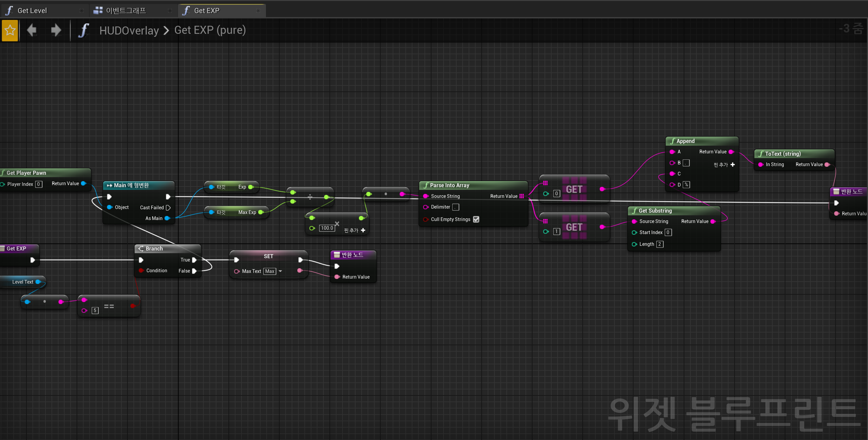Toggle the Cull Empty Strings checkbox

pyautogui.click(x=476, y=219)
